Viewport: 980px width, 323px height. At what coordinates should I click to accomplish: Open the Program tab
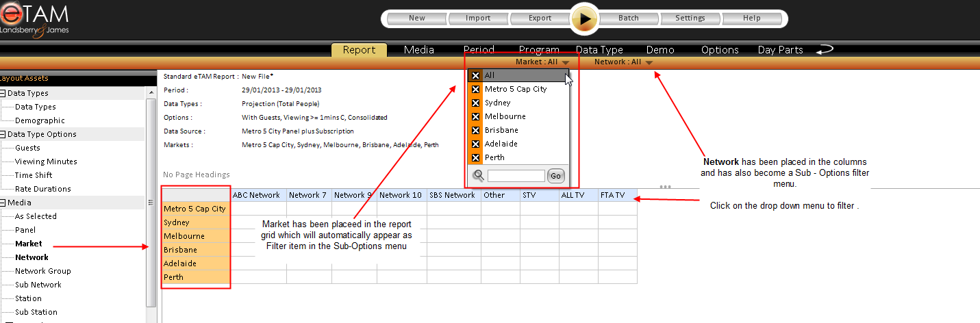point(539,50)
